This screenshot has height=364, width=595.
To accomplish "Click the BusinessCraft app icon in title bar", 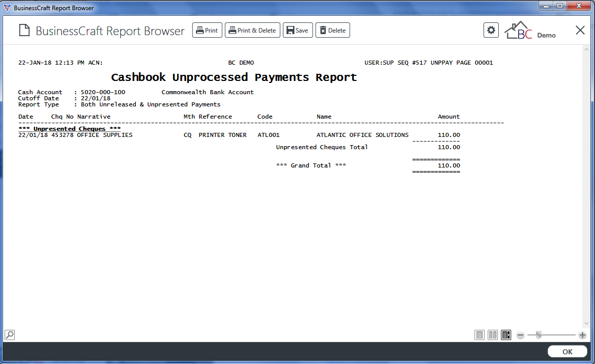I will [x=7, y=8].
